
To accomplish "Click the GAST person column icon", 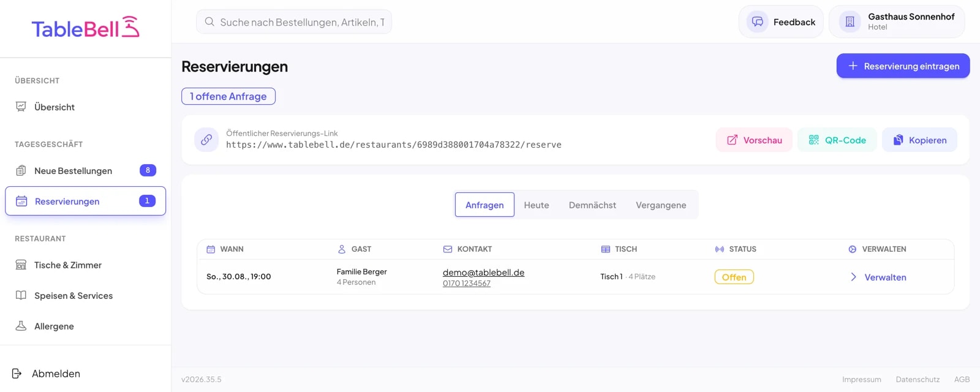I will (x=342, y=249).
